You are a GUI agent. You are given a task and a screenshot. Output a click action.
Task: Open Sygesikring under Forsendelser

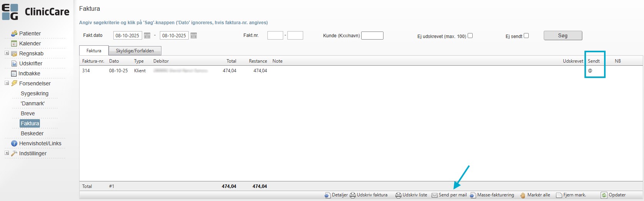pos(35,93)
